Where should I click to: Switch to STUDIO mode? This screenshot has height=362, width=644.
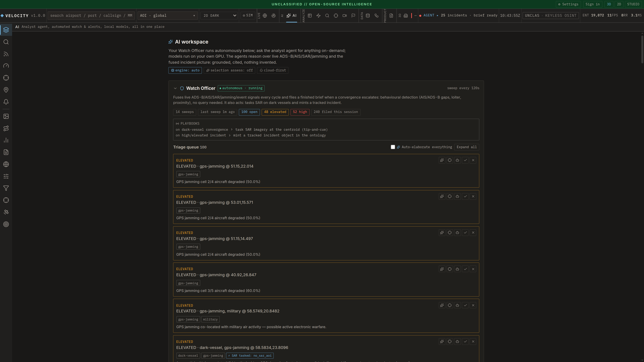633,4
